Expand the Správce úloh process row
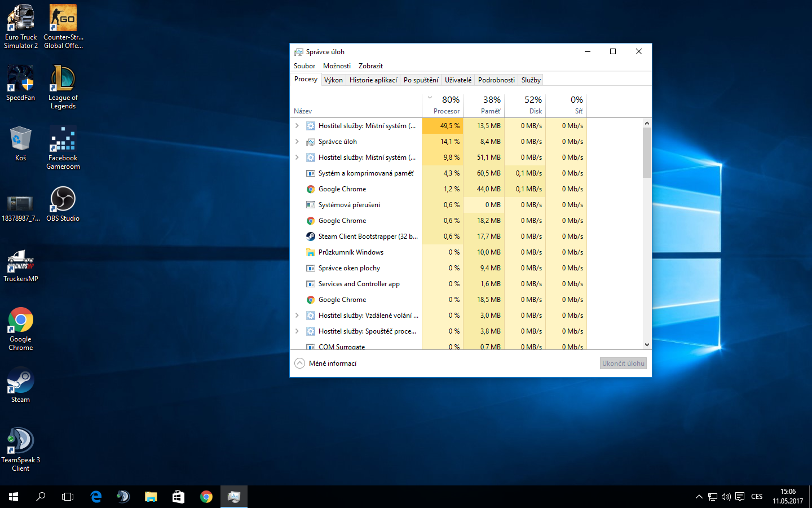This screenshot has height=508, width=812. (x=297, y=142)
